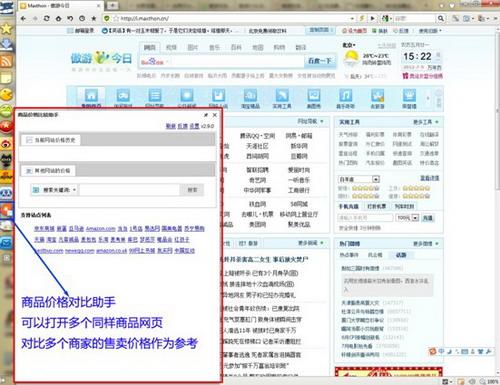Open the yellow sticky notes sidebar icon
This screenshot has width=500, height=385.
tap(6, 79)
